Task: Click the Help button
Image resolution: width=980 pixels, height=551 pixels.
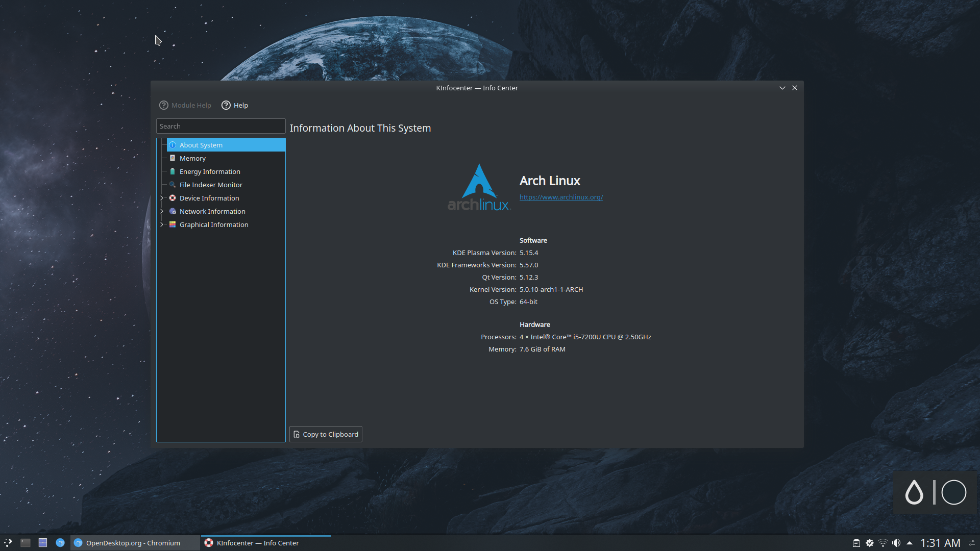Action: tap(235, 105)
